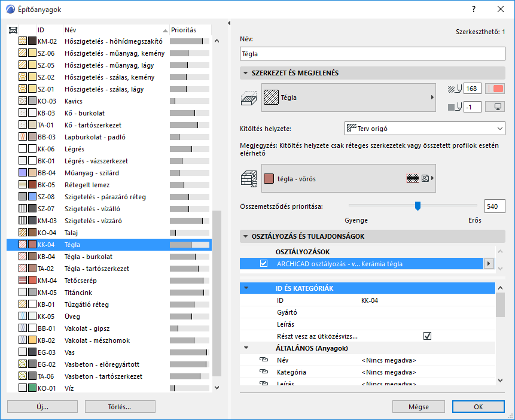Viewport: 515px width, 420px height.
Task: Click the window background monitor icon button
Action: (495, 107)
